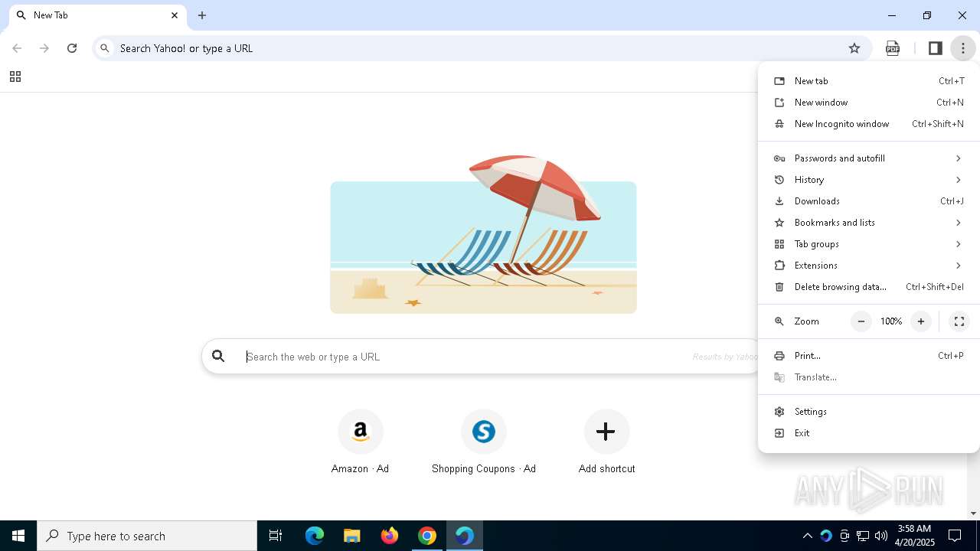
Task: Click the 100% zoom level value
Action: [x=891, y=321]
